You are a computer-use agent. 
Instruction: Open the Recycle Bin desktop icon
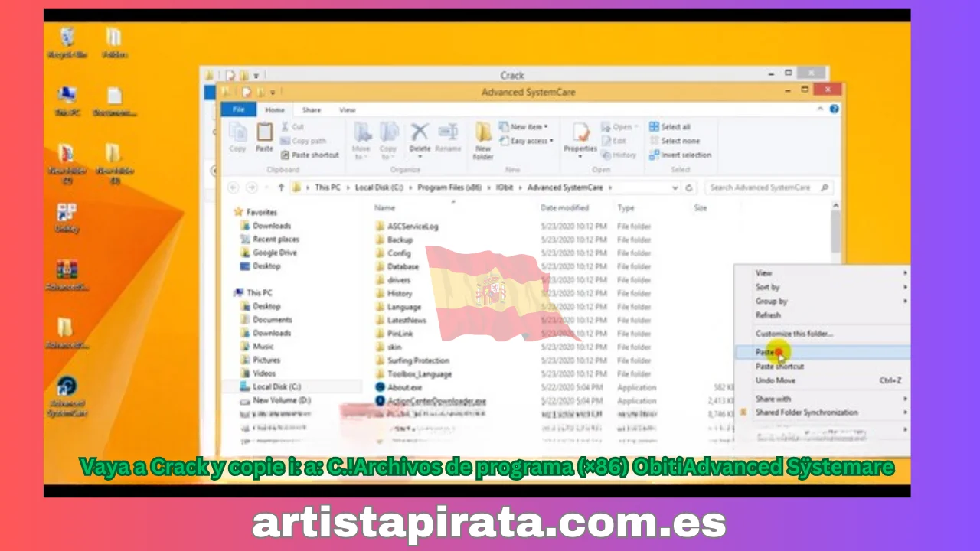pos(67,43)
